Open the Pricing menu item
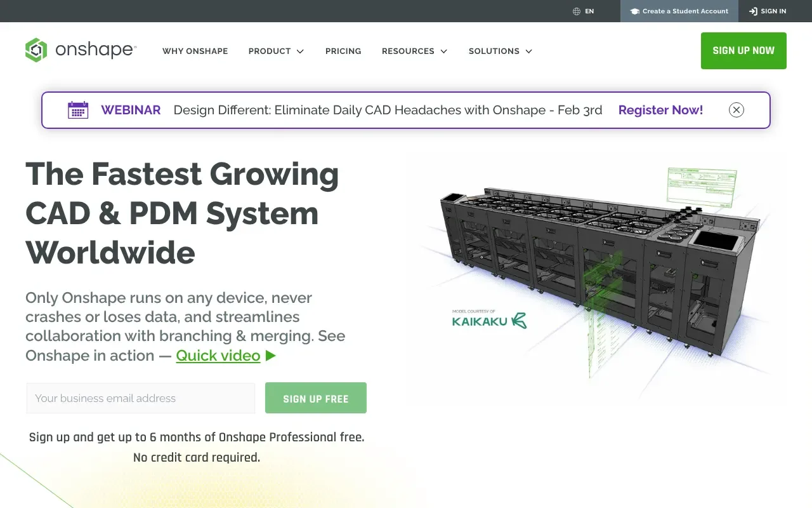Viewport: 812px width, 508px height. (x=343, y=51)
